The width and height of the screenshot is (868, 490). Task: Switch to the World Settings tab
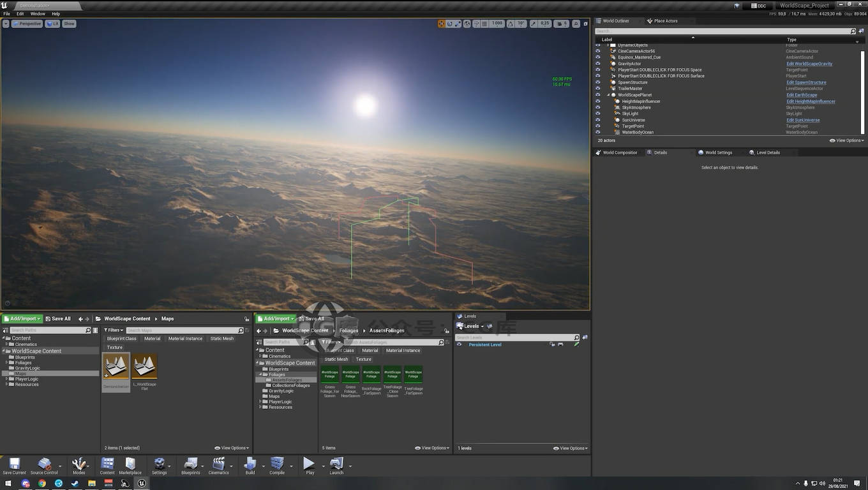coord(718,152)
